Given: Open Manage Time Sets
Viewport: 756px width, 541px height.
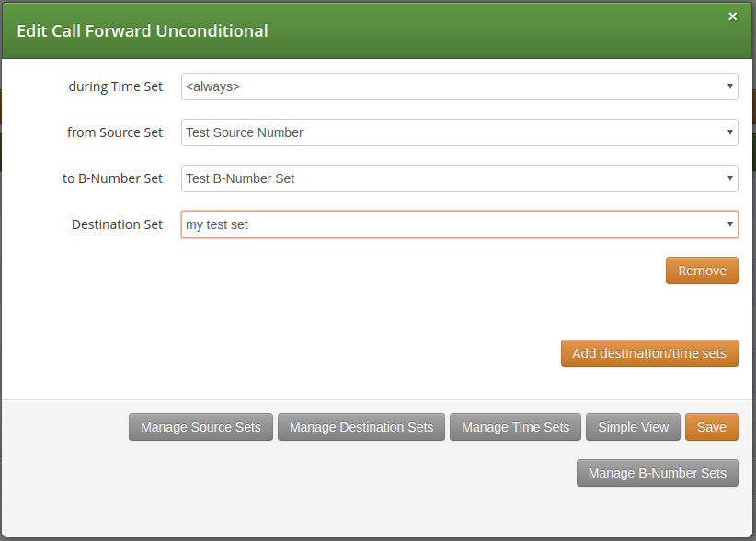Looking at the screenshot, I should [x=515, y=426].
